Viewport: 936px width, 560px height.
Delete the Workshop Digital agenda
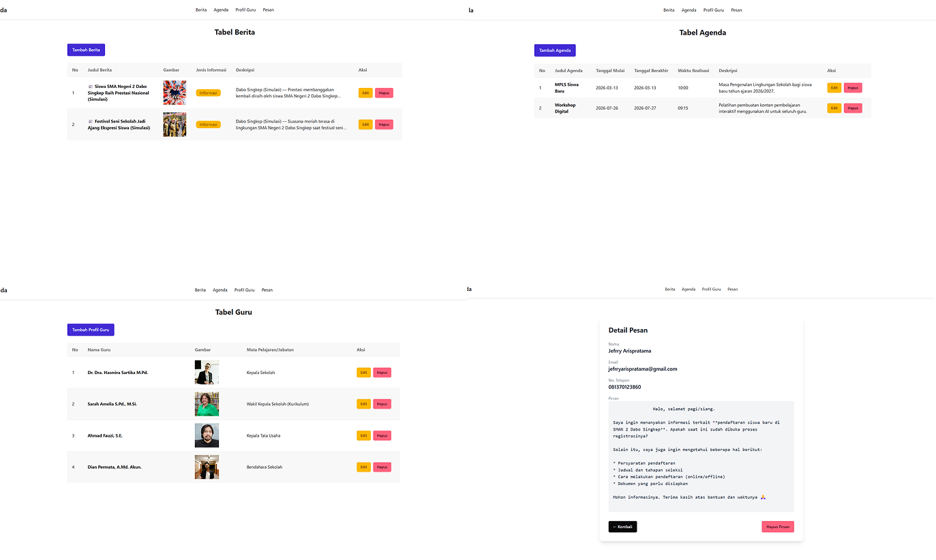[852, 108]
